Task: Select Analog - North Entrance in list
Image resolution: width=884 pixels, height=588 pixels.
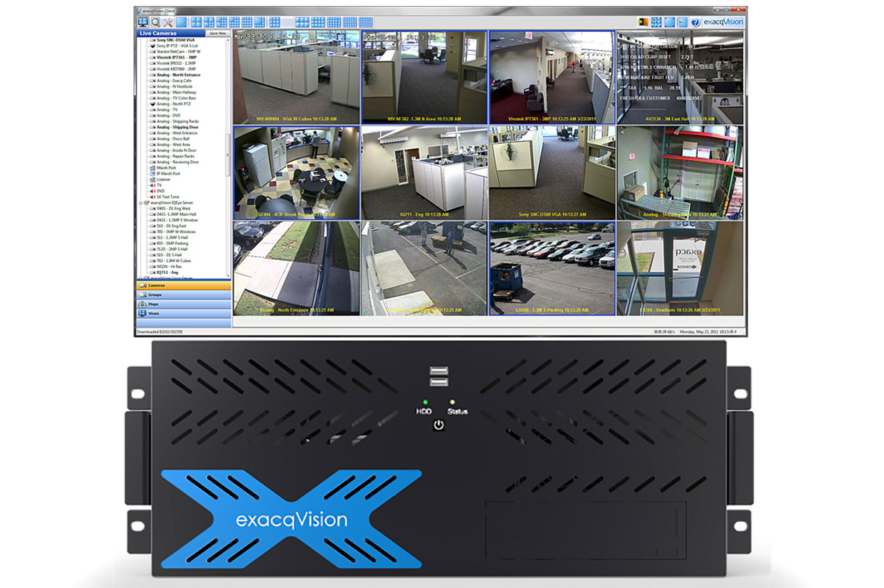Action: (178, 75)
